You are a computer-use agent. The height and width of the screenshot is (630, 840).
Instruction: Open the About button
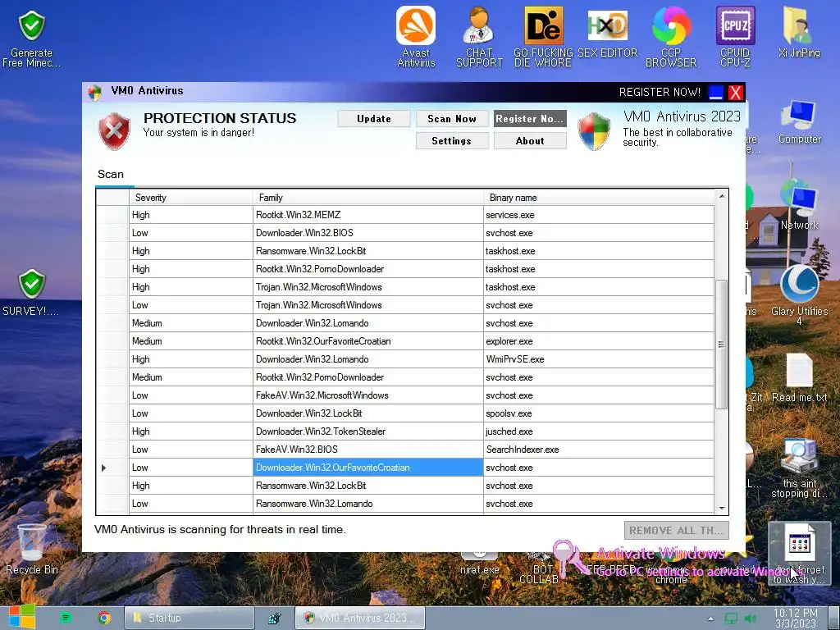point(530,141)
